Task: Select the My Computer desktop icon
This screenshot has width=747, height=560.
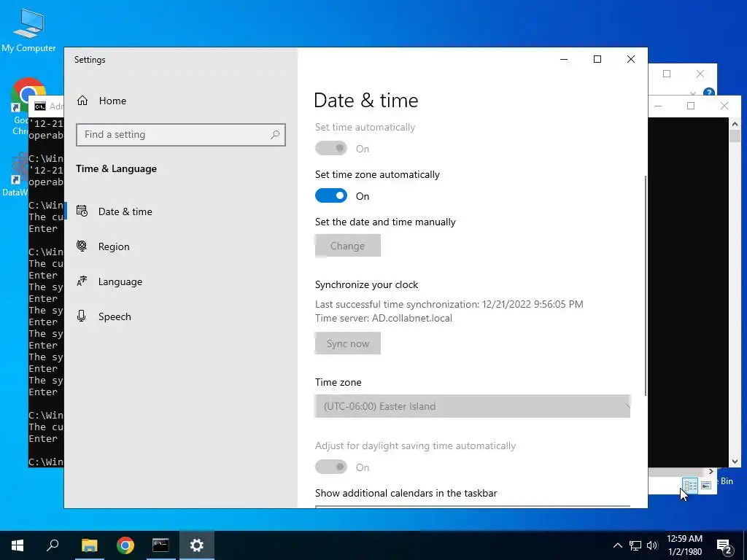Action: (x=28, y=31)
